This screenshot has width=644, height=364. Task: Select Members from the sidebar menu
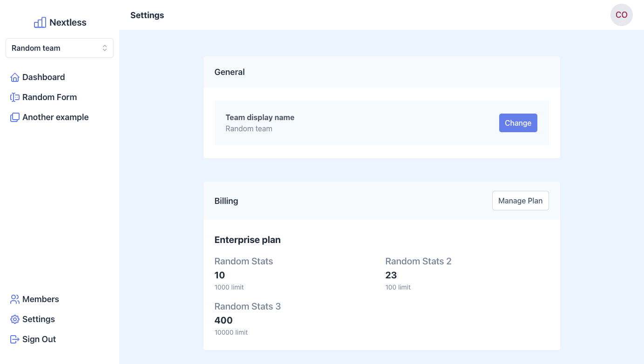coord(41,299)
